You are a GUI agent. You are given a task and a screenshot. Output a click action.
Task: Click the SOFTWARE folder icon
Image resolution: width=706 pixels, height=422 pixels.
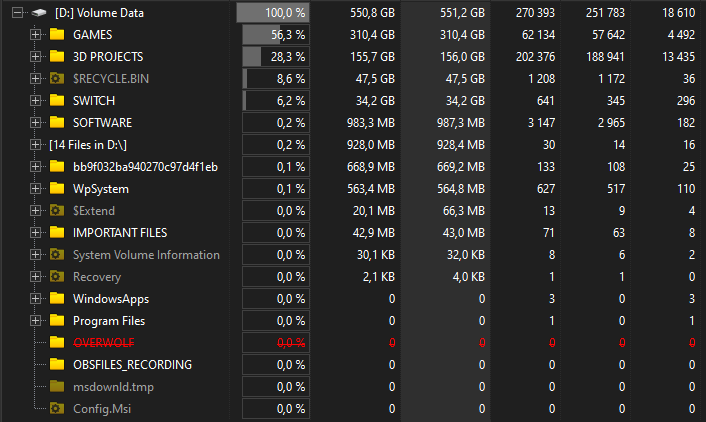(x=57, y=122)
